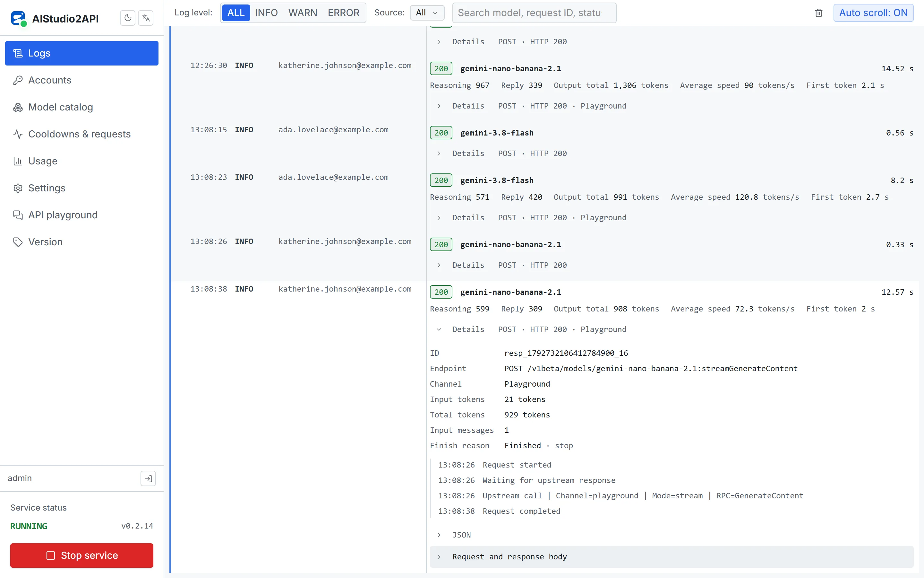Image resolution: width=924 pixels, height=578 pixels.
Task: Filter logs to INFO level
Action: (x=266, y=13)
